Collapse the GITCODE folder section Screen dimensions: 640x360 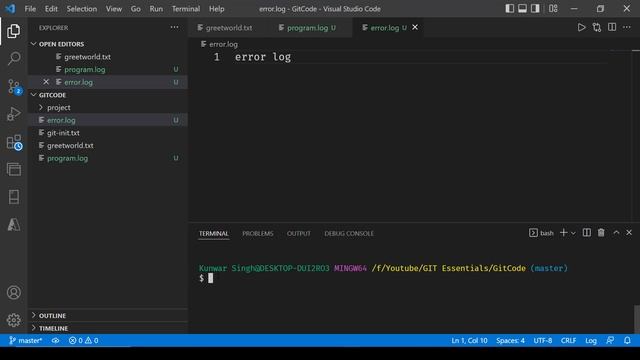point(107,95)
